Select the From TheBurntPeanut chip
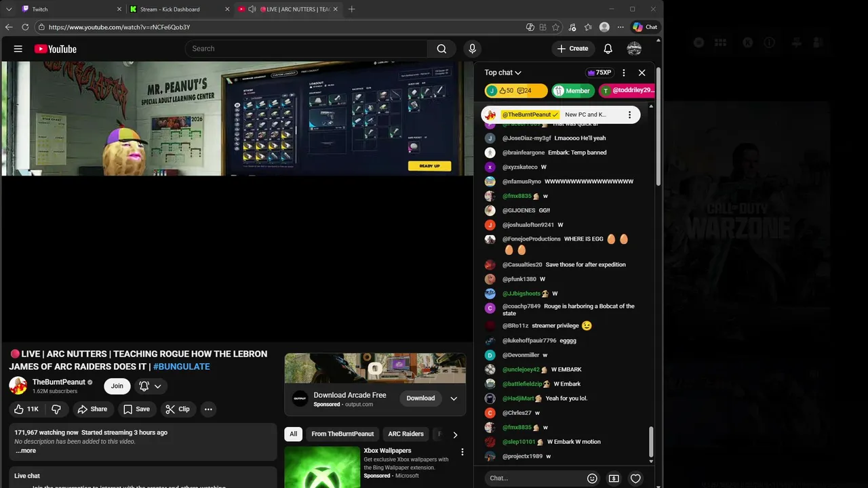Viewport: 868px width, 488px height. point(342,434)
